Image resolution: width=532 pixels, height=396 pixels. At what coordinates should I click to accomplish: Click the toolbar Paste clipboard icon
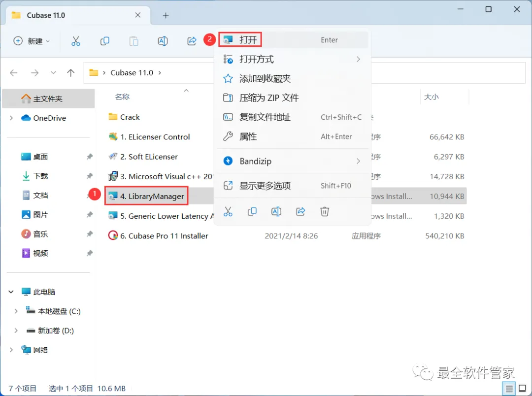point(133,41)
